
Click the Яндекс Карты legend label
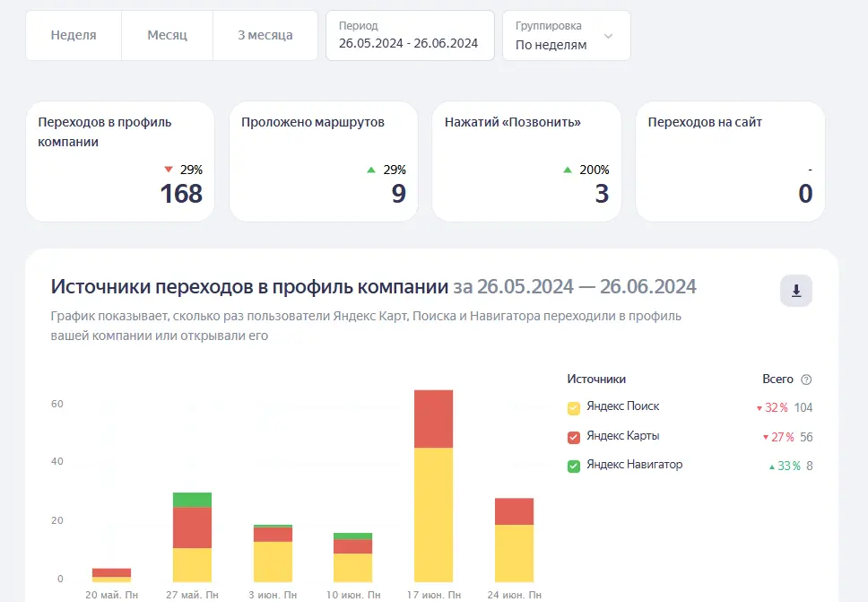click(x=623, y=435)
